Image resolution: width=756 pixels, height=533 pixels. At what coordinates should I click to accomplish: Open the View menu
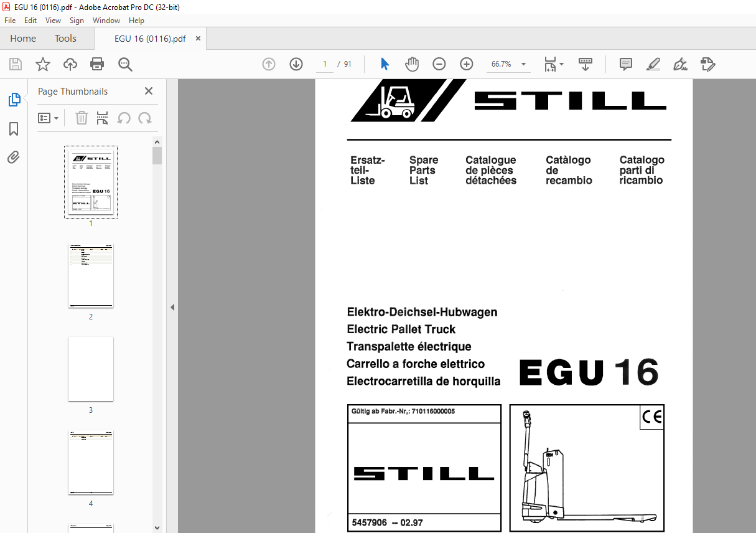click(54, 21)
